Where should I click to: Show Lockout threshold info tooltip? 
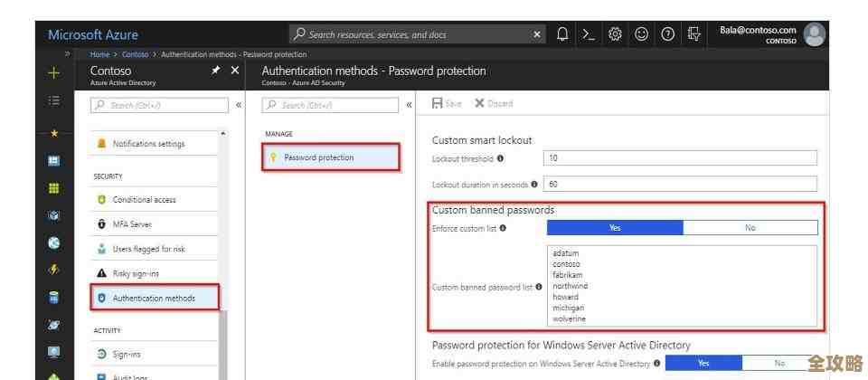coord(500,158)
